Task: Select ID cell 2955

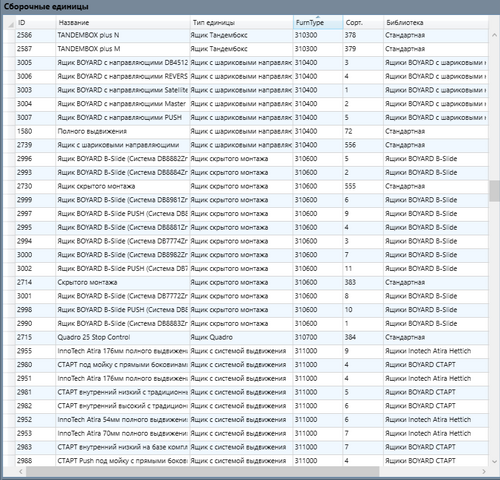Action: point(36,351)
